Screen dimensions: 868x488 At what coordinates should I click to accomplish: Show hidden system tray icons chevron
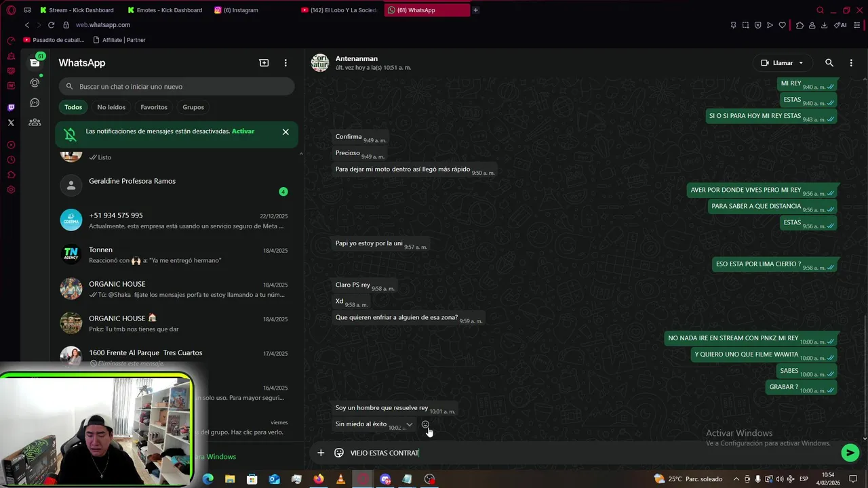(736, 479)
